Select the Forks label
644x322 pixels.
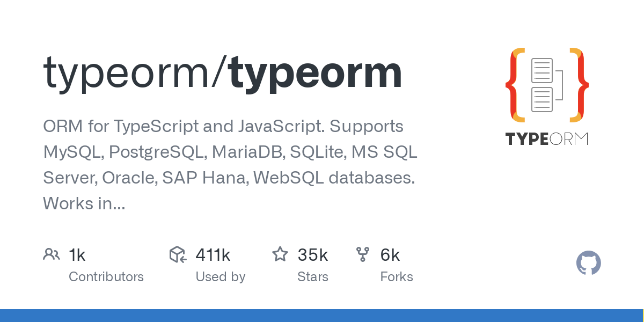pos(397,277)
